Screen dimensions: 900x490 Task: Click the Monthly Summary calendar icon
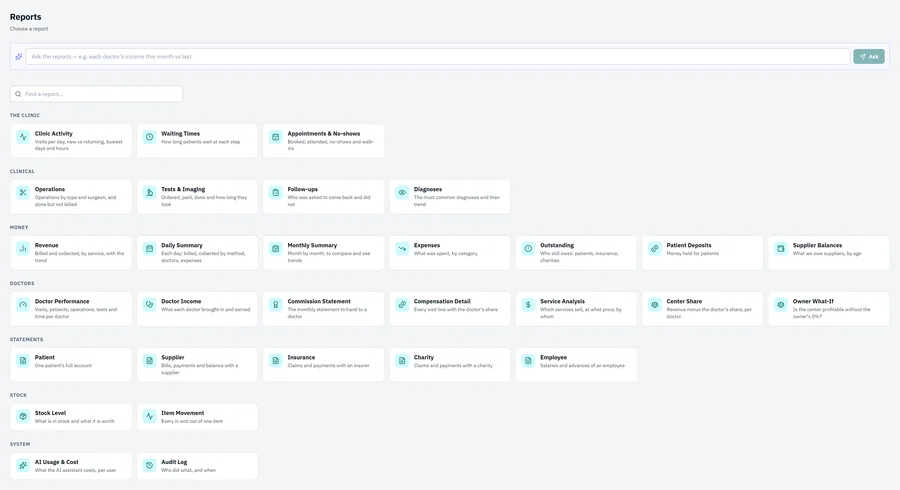[x=276, y=248]
